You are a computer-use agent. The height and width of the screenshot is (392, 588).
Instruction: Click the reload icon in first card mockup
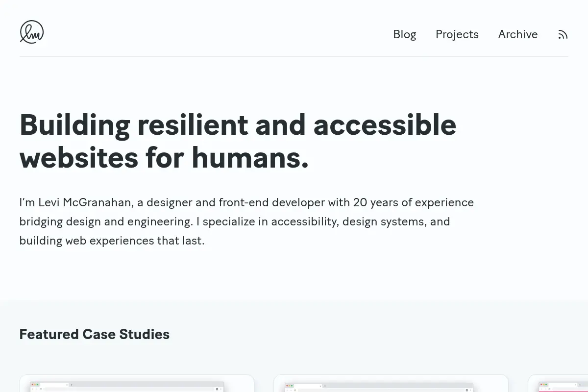coord(41,389)
